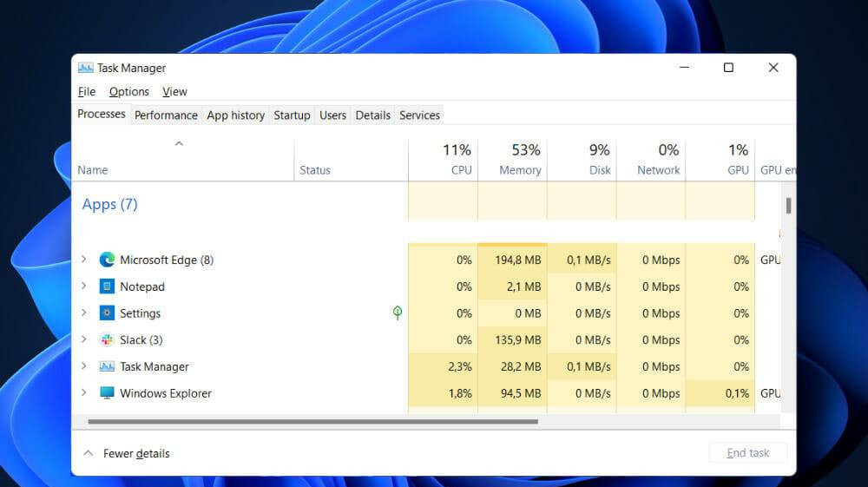Select the Windows Explorer row name
This screenshot has height=487, width=868.
(166, 393)
